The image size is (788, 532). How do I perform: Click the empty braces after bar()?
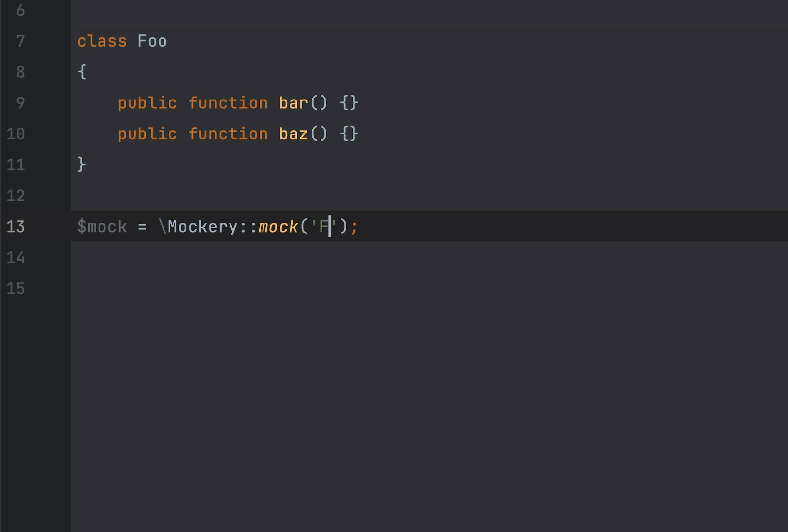[x=349, y=103]
